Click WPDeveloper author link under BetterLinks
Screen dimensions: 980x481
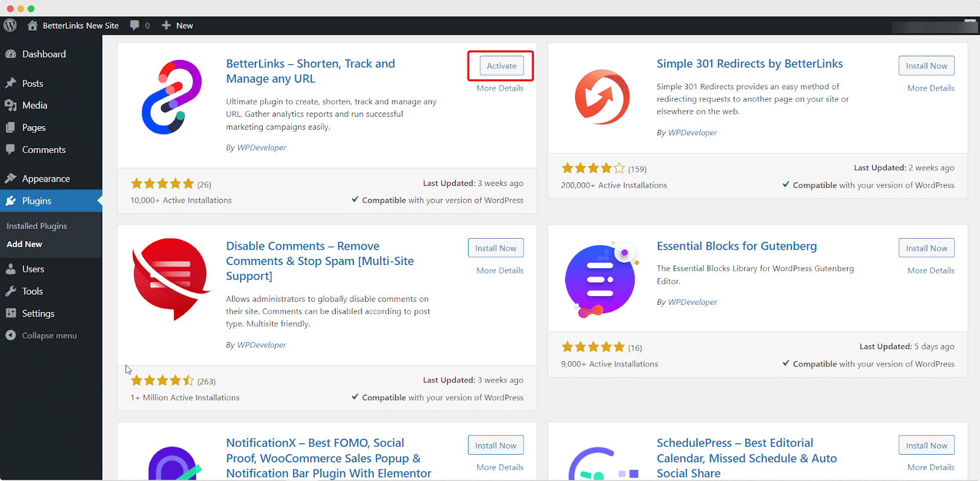click(x=262, y=147)
